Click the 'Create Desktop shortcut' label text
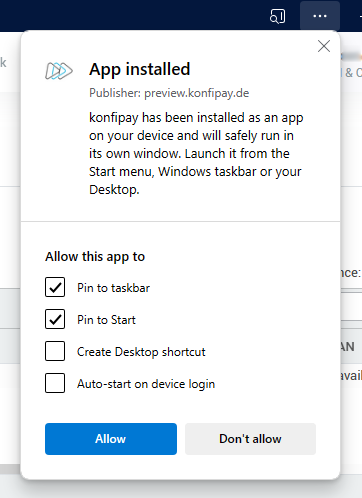The image size is (362, 498). coord(141,352)
